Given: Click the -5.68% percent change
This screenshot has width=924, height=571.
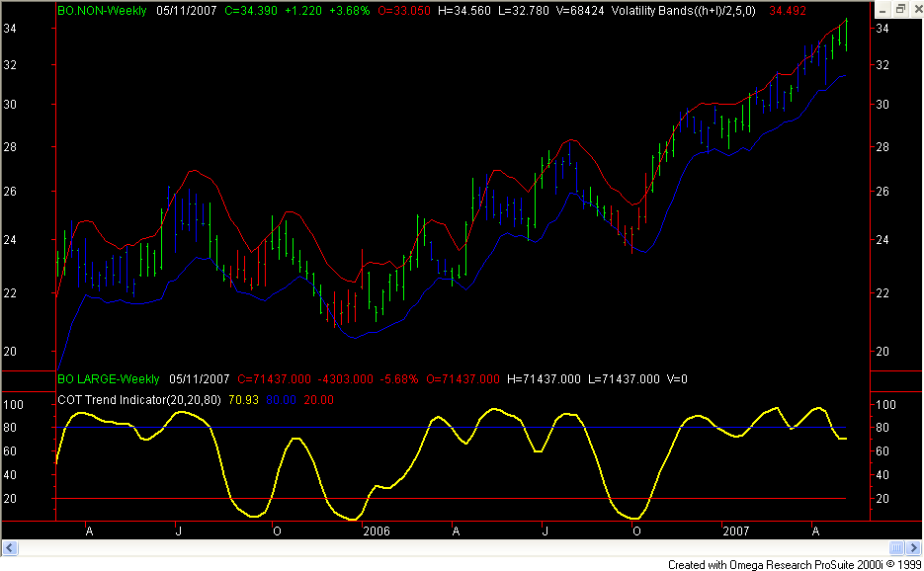Looking at the screenshot, I should pos(399,379).
